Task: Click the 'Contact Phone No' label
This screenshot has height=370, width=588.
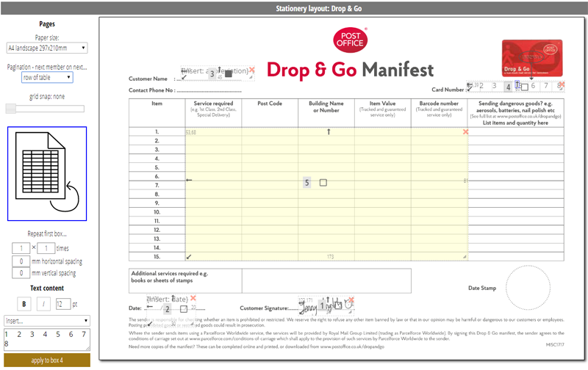Action: tap(151, 90)
